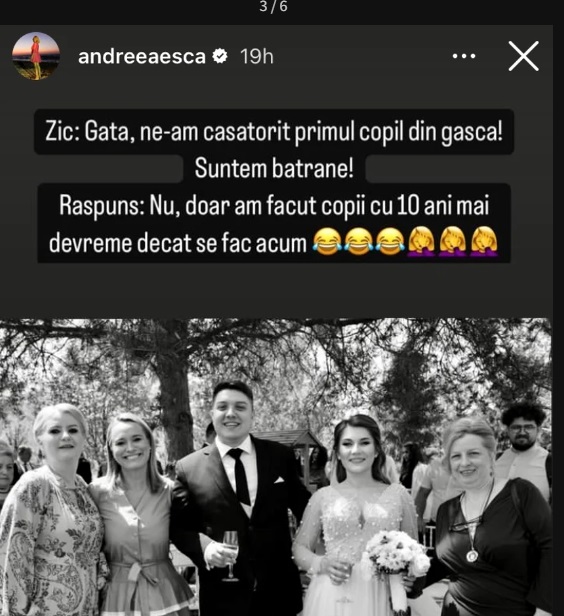564x616 pixels.
Task: Click the round pendant necklace at right
Action: click(472, 556)
